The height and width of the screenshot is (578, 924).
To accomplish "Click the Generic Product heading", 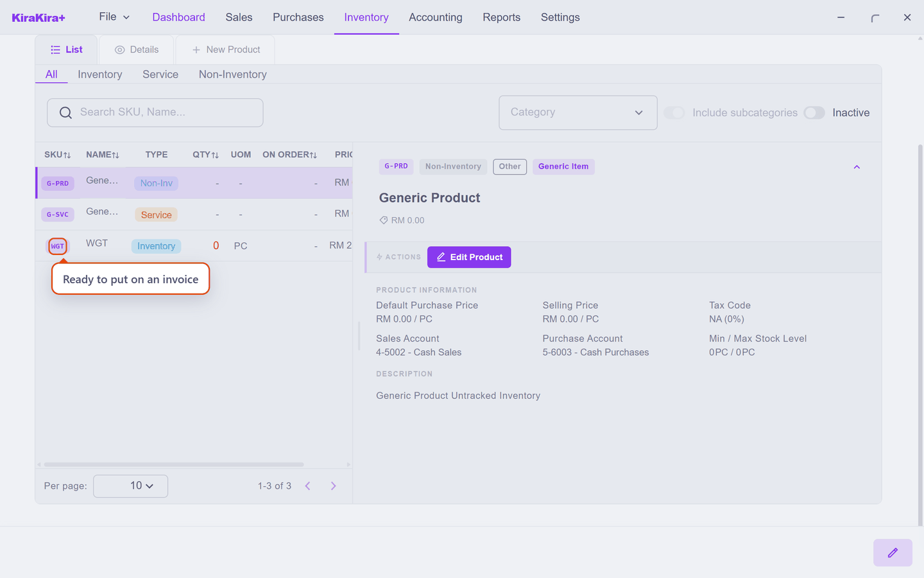I will 430,198.
